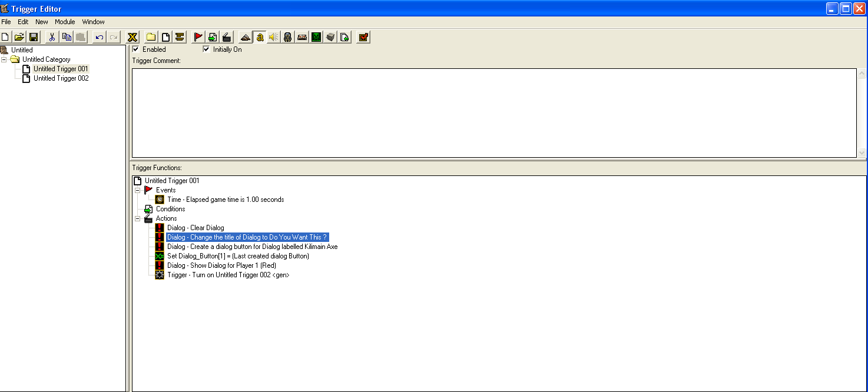The height and width of the screenshot is (392, 868).
Task: Select Untitled Trigger 002 in the tree
Action: pos(61,78)
